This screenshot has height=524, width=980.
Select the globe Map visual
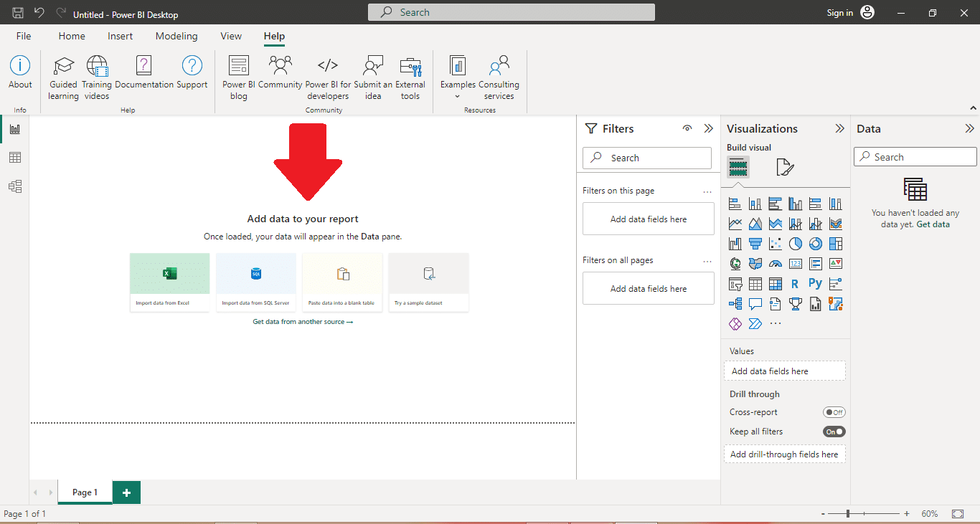pos(735,264)
